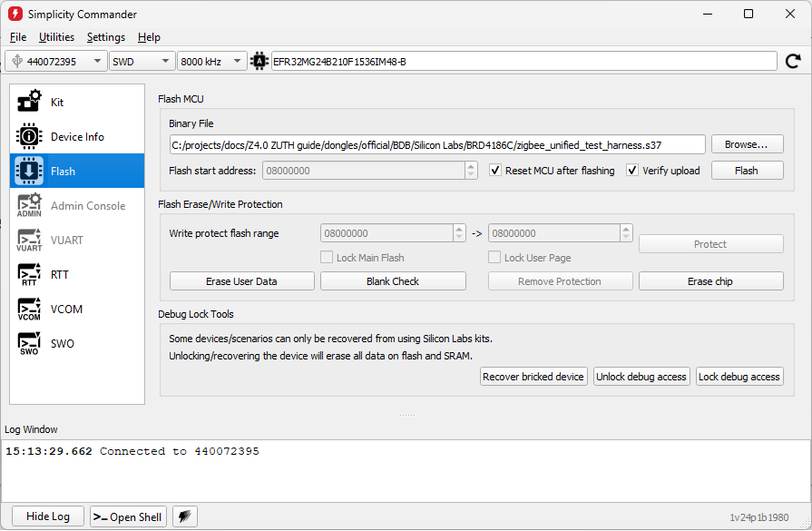Click the Hide Log button

click(48, 516)
